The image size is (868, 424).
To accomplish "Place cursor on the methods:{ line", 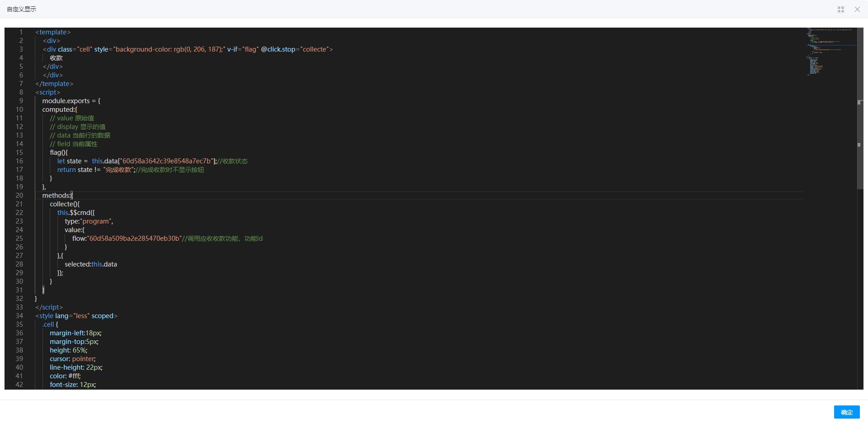I will 57,195.
